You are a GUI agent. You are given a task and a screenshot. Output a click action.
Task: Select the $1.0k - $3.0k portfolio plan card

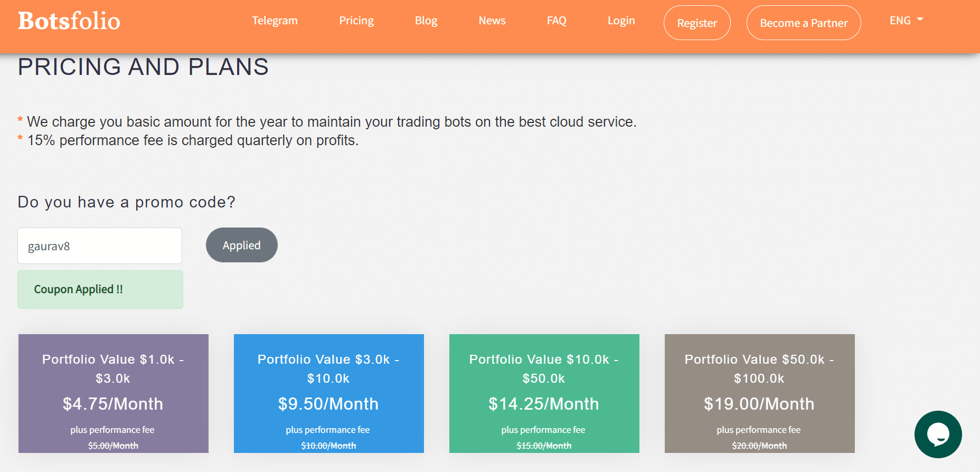114,393
